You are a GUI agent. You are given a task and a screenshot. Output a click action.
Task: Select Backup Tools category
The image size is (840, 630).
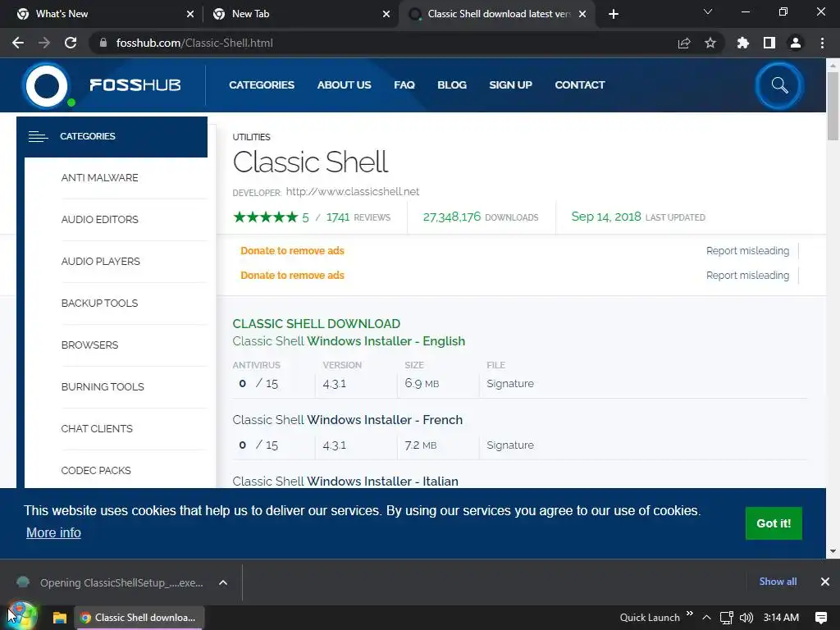(99, 304)
